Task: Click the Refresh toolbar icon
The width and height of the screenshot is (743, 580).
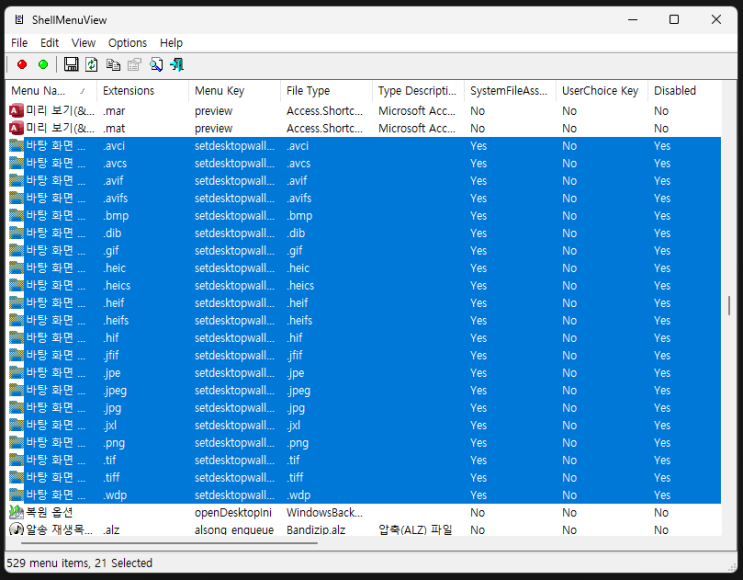Action: (91, 64)
